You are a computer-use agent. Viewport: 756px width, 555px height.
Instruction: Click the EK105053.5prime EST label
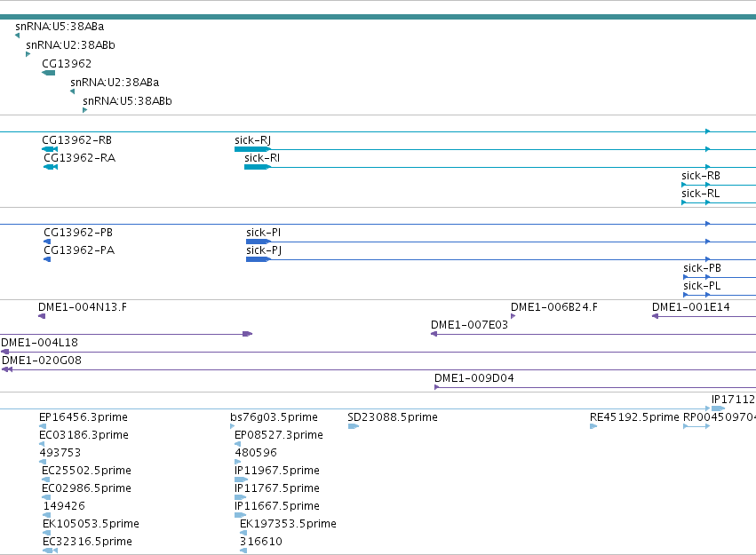[x=91, y=524]
